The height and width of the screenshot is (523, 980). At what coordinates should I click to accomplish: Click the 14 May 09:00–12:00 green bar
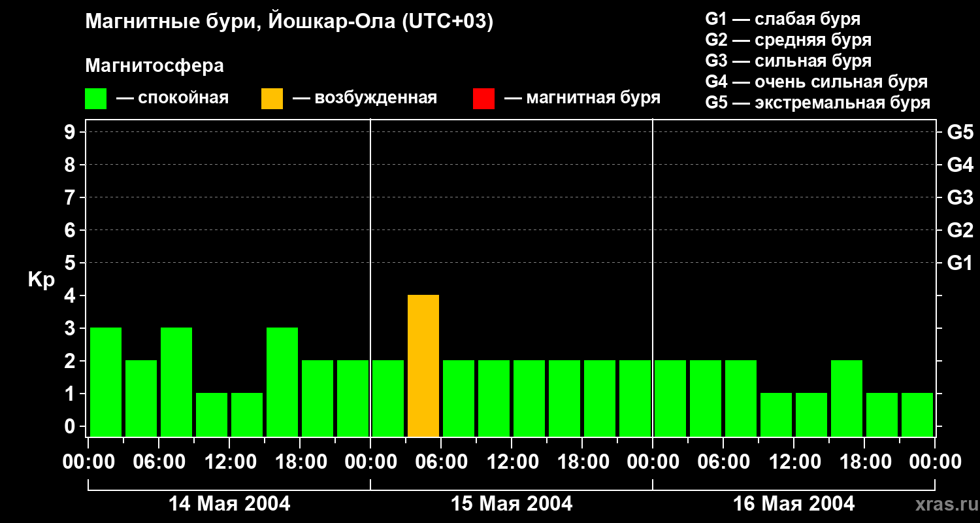pos(212,415)
